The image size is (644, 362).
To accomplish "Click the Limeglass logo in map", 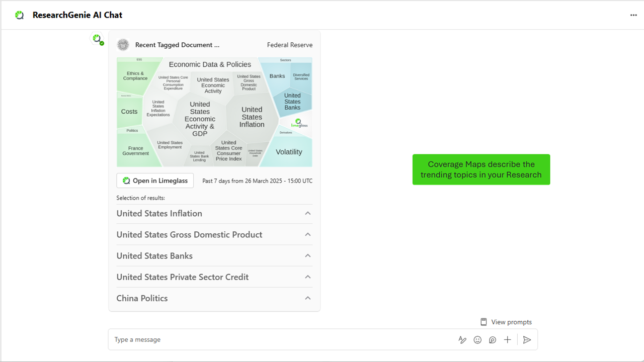I will point(299,123).
